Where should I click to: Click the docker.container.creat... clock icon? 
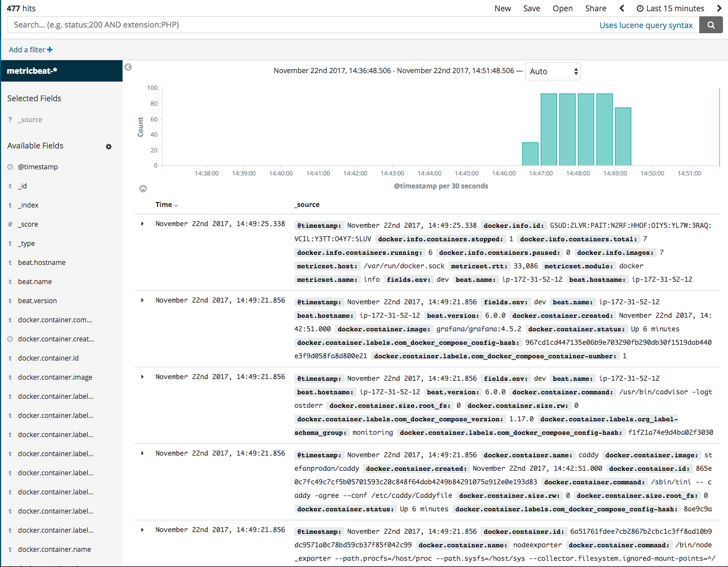click(x=10, y=339)
